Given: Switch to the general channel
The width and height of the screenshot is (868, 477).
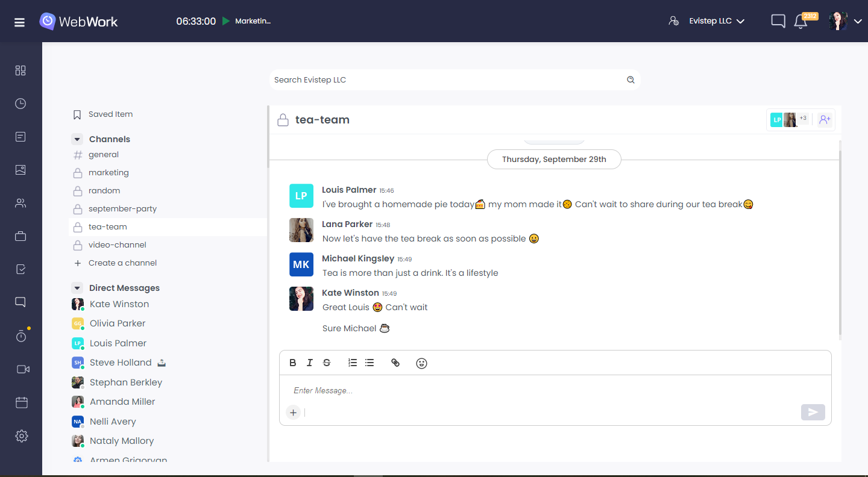Looking at the screenshot, I should [104, 154].
